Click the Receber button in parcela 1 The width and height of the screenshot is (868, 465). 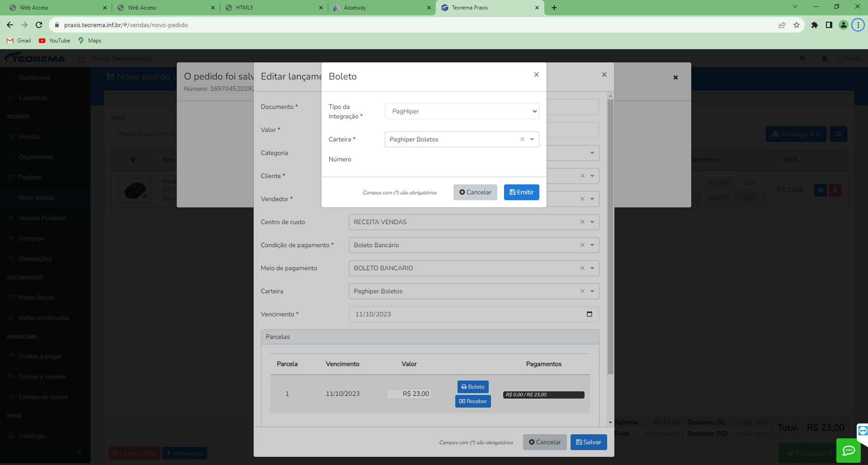(x=473, y=401)
